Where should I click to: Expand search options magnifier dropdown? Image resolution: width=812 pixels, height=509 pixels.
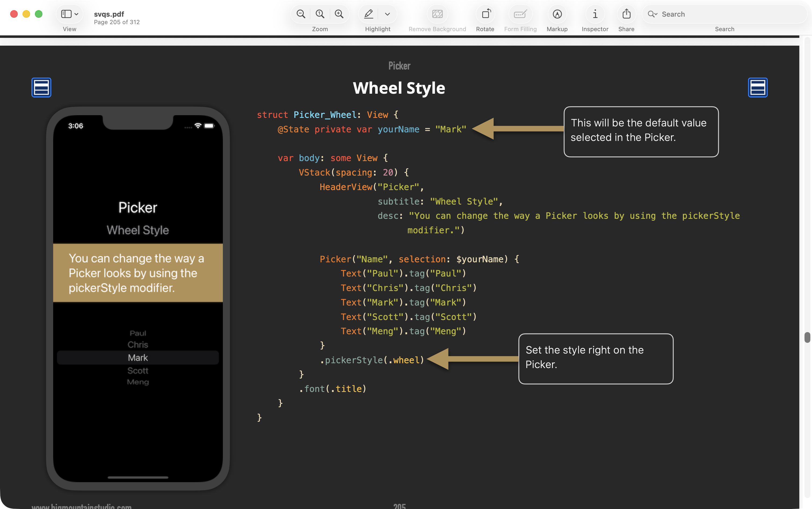[x=653, y=14]
